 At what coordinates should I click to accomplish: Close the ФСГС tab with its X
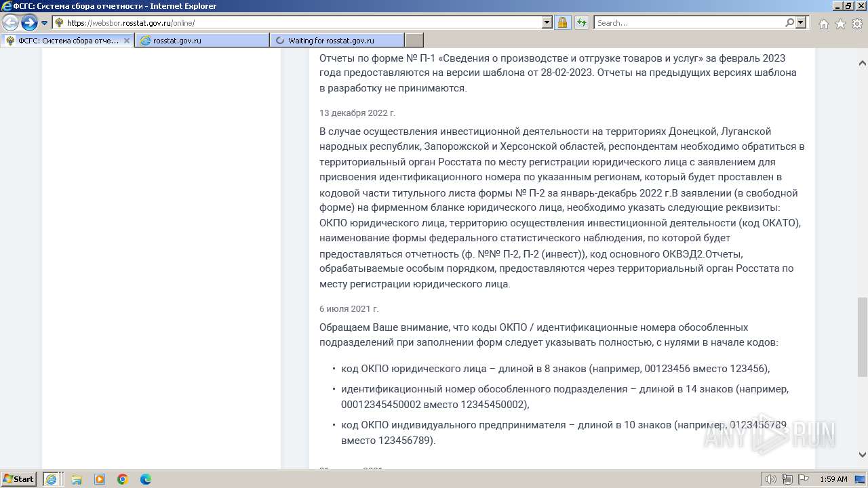(126, 41)
